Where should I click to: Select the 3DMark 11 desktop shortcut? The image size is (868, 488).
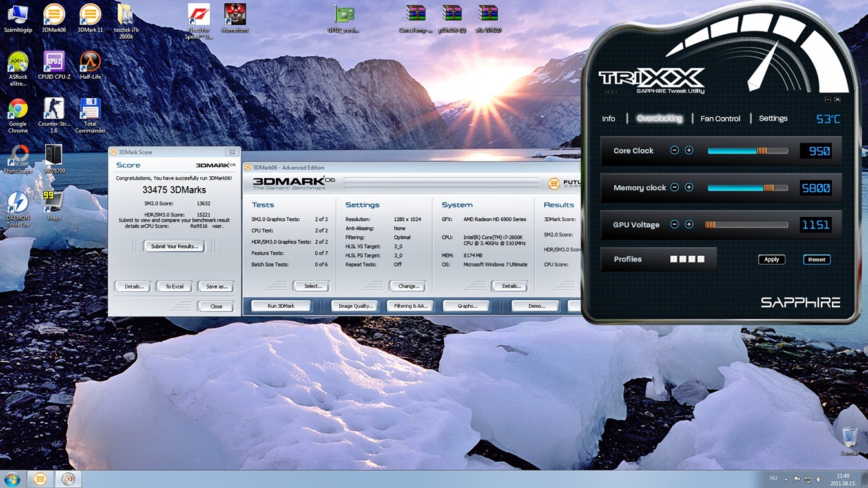[x=90, y=18]
